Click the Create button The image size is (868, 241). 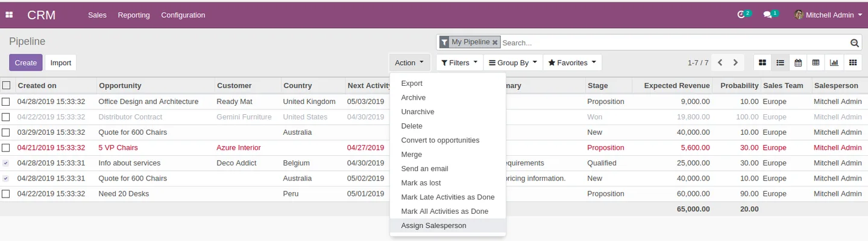[x=26, y=63]
